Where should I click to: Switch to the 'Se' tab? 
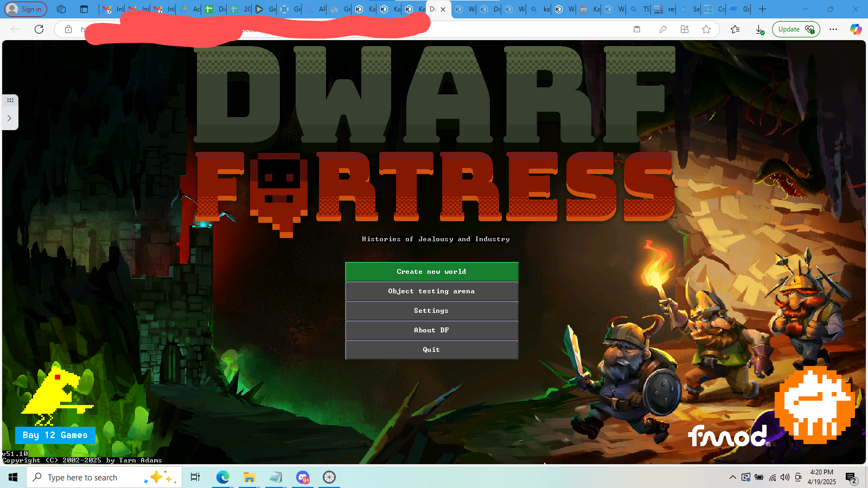(689, 9)
